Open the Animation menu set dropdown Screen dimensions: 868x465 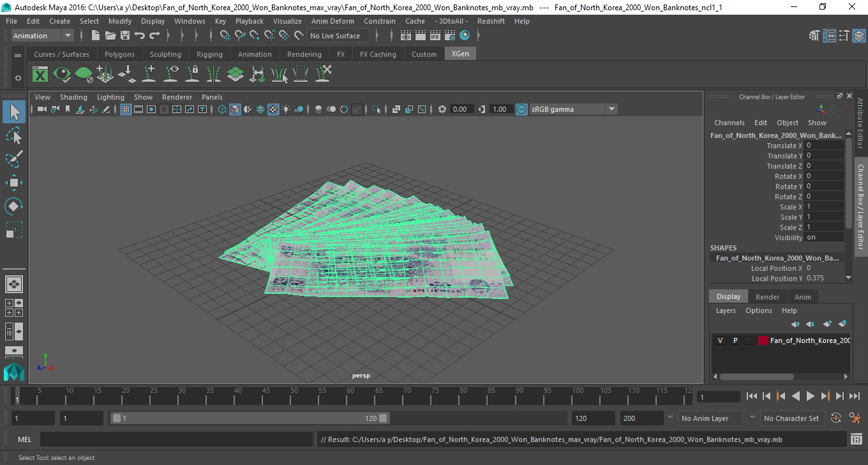coord(43,36)
